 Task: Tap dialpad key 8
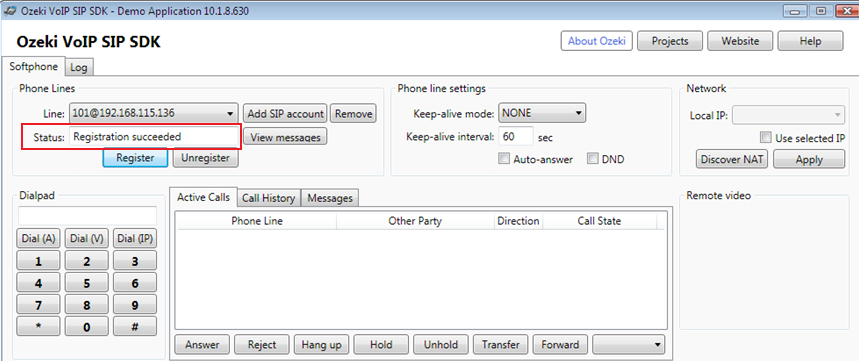click(87, 305)
